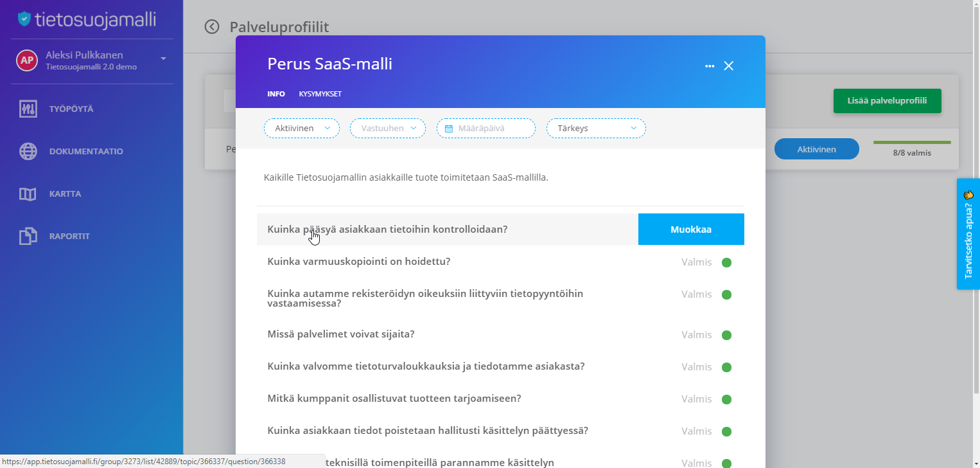Open the Raportit documents icon

(x=28, y=237)
